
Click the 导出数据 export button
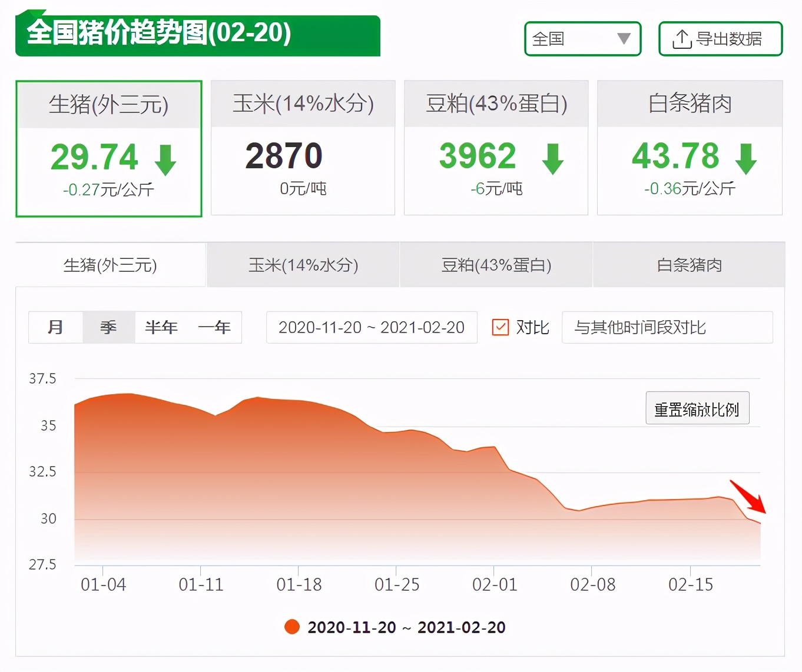720,39
